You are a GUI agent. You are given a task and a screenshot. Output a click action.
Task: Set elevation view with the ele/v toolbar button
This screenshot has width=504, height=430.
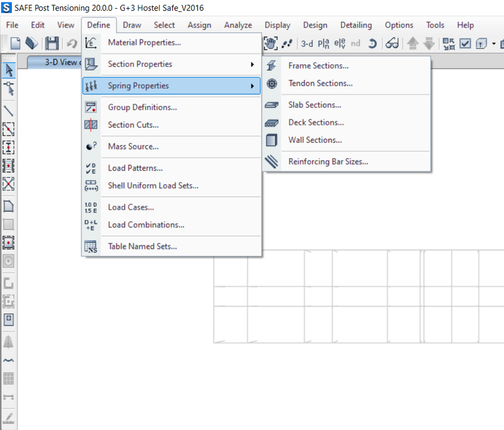(340, 43)
